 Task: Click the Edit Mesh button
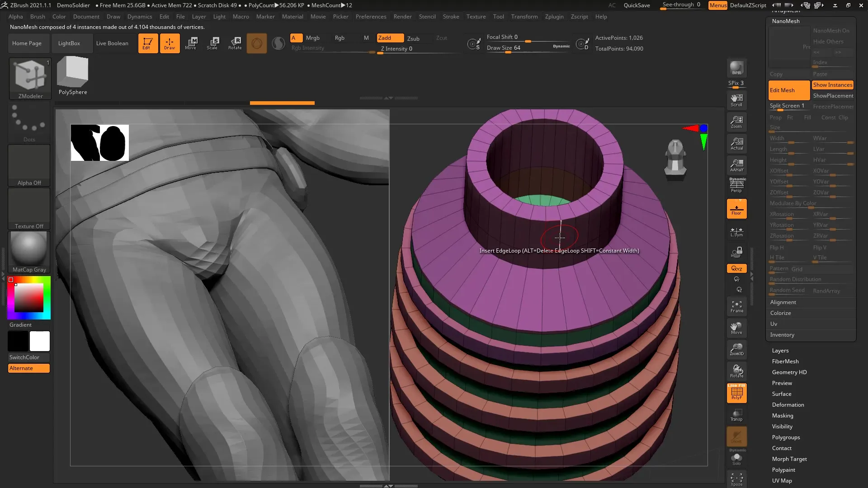(x=789, y=90)
